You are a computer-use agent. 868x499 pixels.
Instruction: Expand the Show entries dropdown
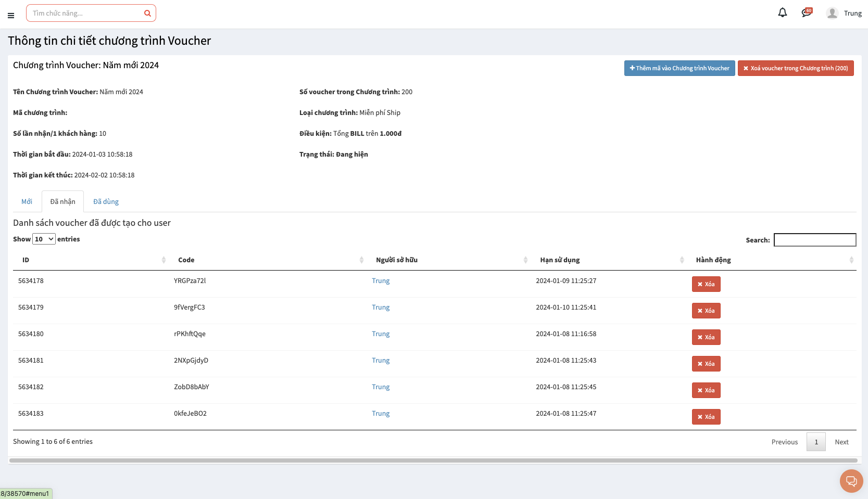(x=44, y=239)
